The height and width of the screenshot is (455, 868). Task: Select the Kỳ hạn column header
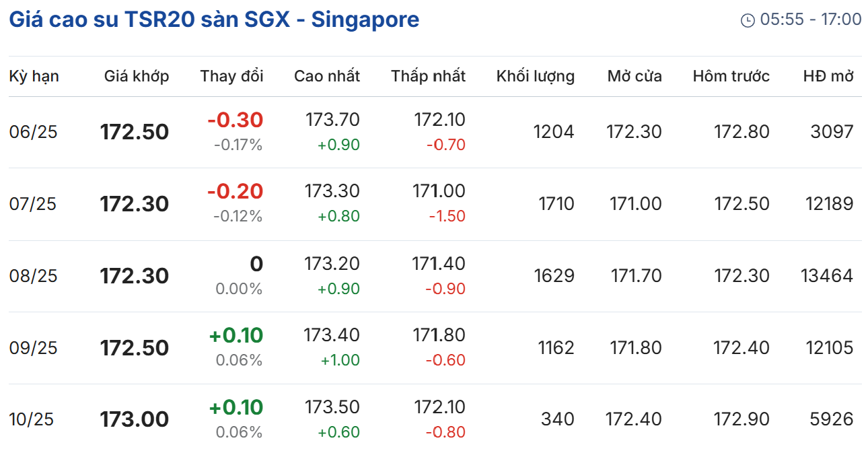pyautogui.click(x=34, y=76)
